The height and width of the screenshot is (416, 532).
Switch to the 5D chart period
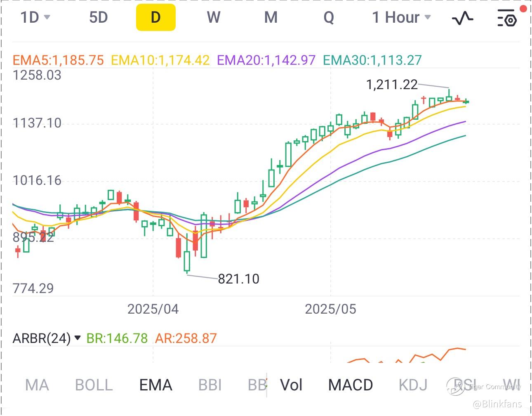click(x=98, y=17)
